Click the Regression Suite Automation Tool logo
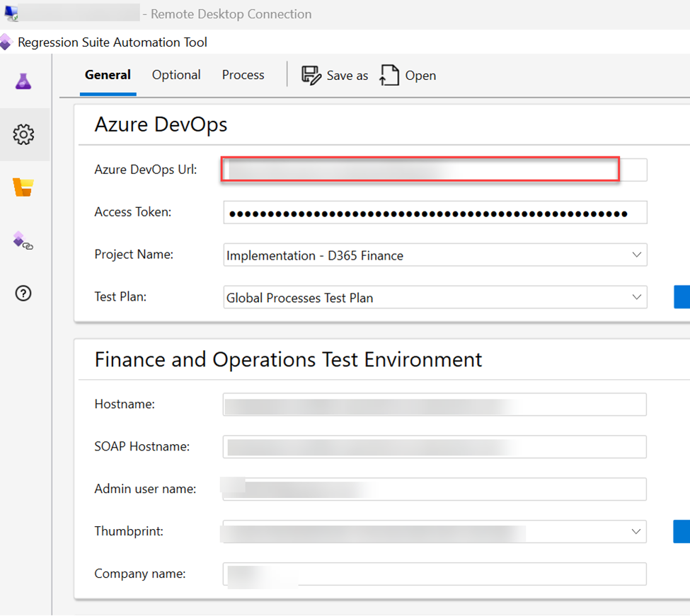 pos(6,42)
